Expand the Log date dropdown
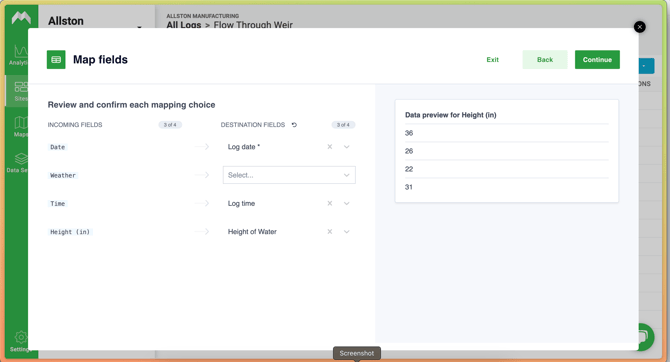 (347, 147)
